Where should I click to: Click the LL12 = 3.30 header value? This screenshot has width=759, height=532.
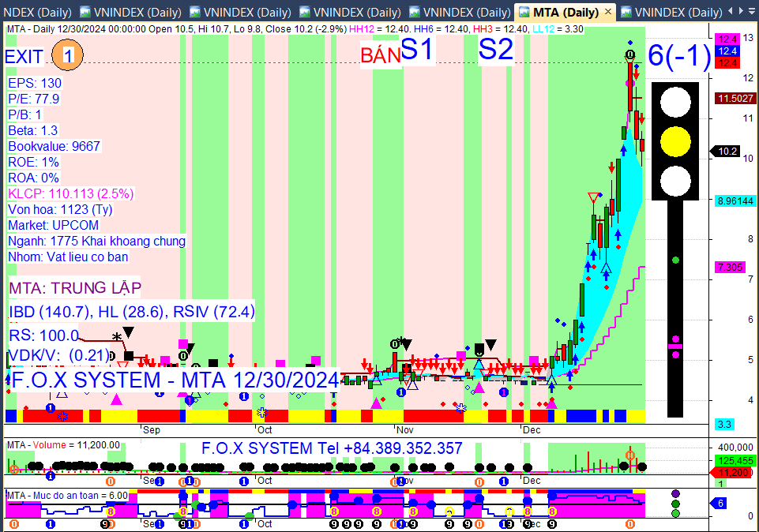(558, 29)
